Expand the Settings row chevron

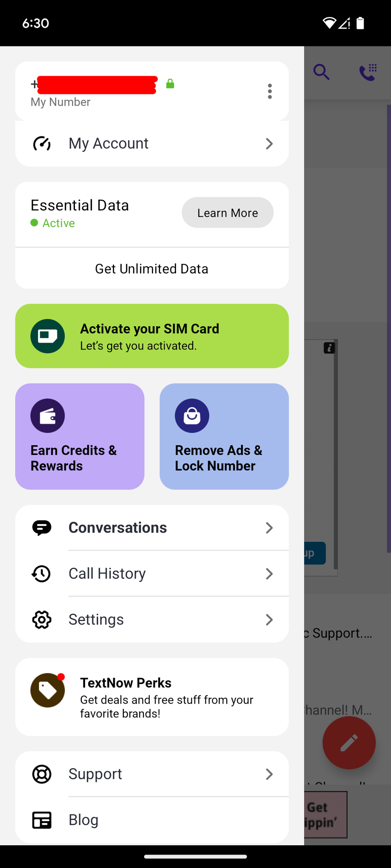[269, 619]
